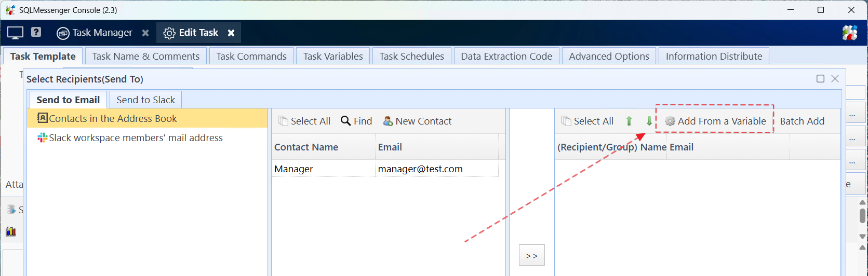This screenshot has height=276, width=868.
Task: Open the Task Variables tab
Action: coord(333,56)
